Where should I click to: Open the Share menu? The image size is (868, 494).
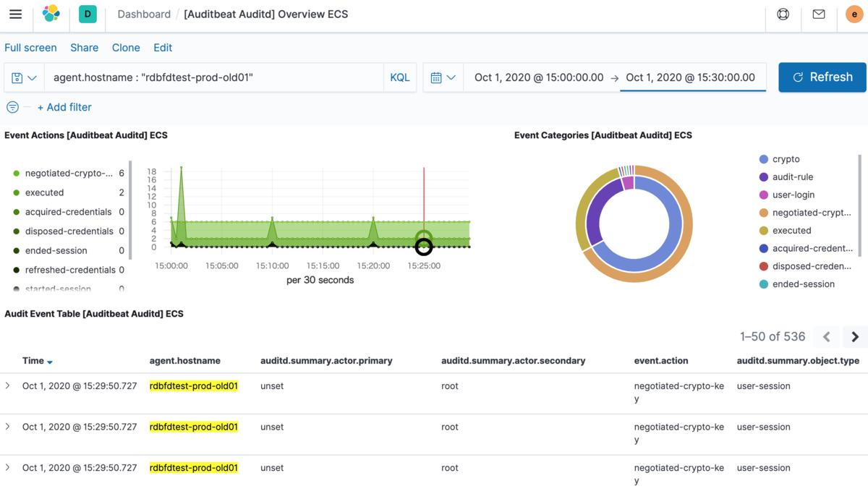pyautogui.click(x=84, y=48)
